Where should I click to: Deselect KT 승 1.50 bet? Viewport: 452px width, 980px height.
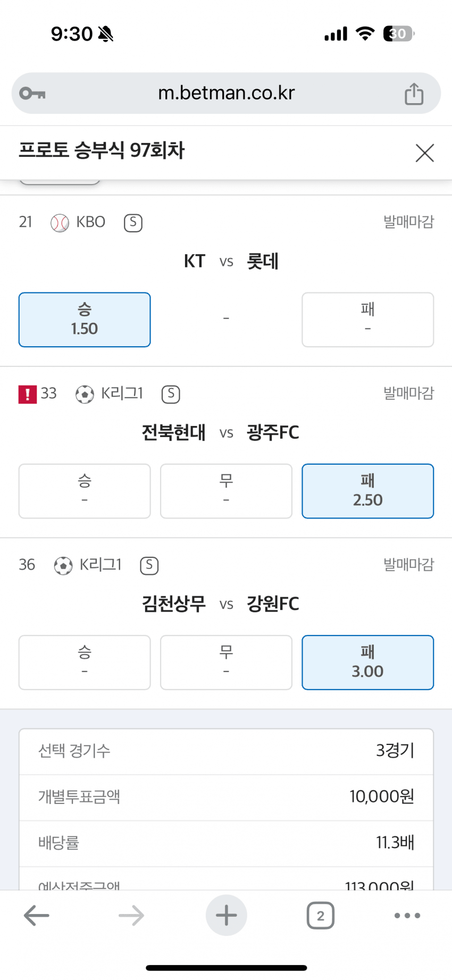coord(85,320)
